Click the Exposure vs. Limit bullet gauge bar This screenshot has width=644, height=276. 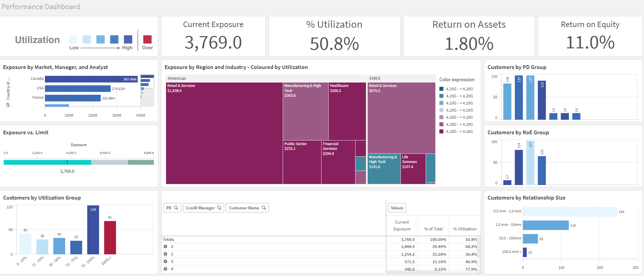79,162
